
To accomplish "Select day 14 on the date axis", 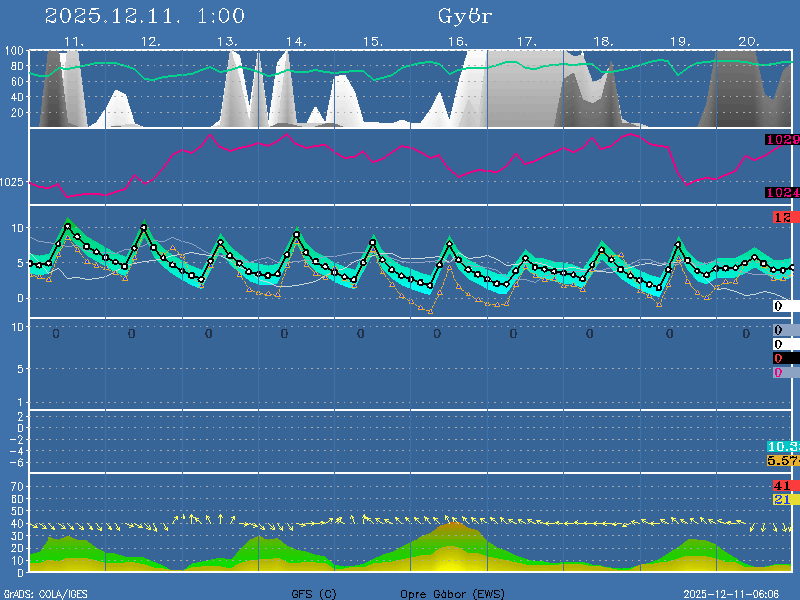I will 295,41.
